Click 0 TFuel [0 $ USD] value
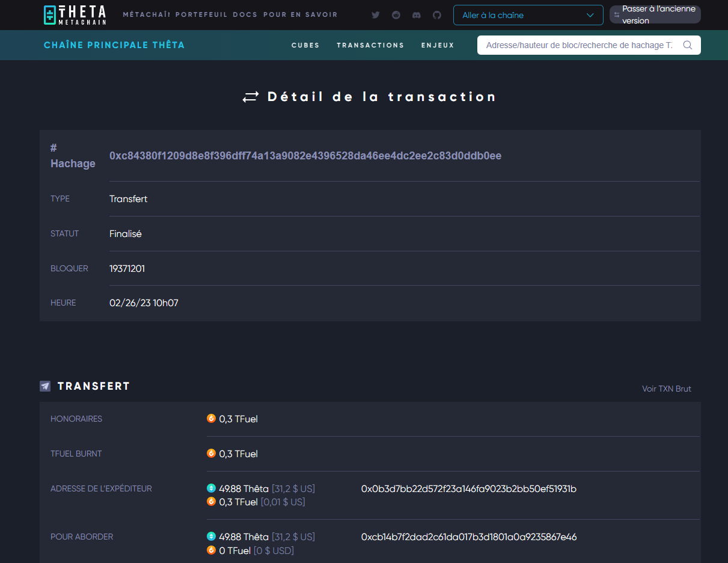728x563 pixels. pyautogui.click(x=257, y=550)
